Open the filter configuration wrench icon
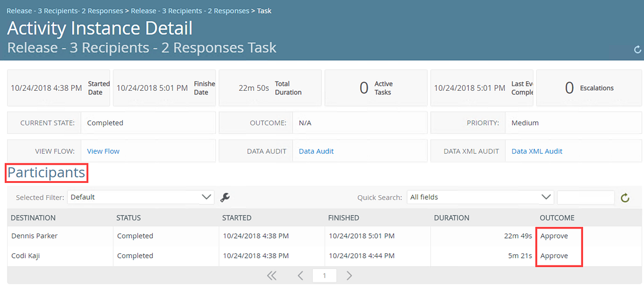The width and height of the screenshot is (644, 286). click(225, 198)
